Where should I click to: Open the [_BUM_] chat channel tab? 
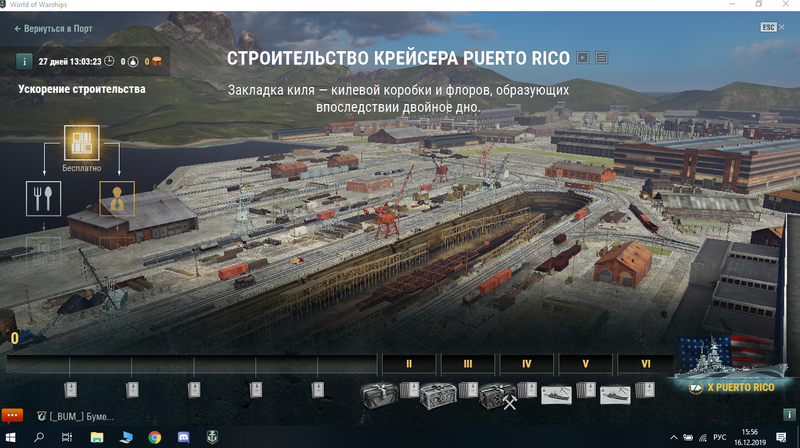(x=75, y=415)
